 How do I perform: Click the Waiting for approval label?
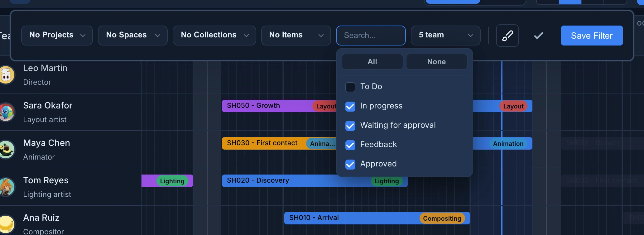pos(398,125)
